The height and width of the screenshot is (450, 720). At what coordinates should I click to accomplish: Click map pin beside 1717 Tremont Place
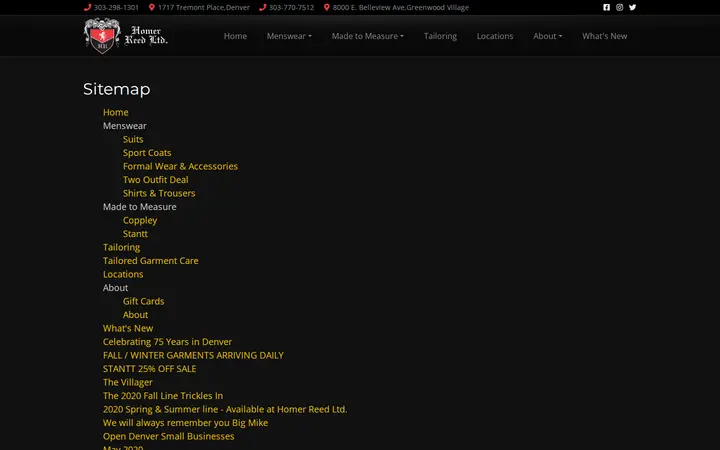point(152,7)
